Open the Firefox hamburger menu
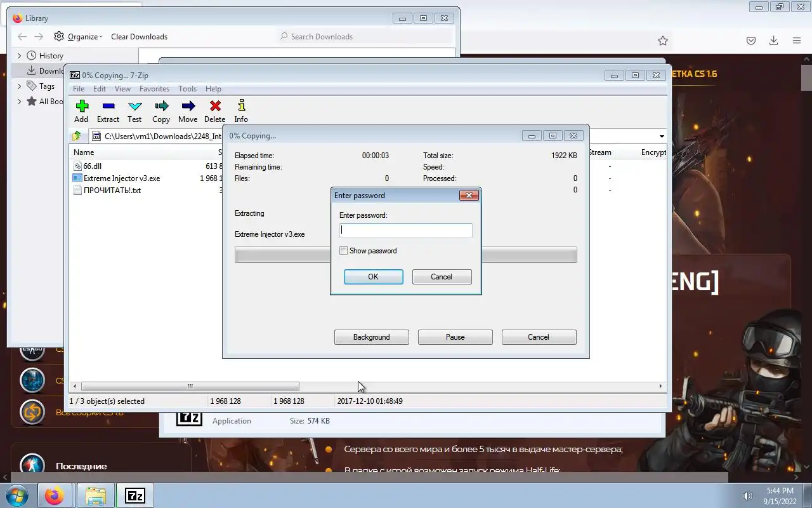The width and height of the screenshot is (812, 508). [x=797, y=41]
